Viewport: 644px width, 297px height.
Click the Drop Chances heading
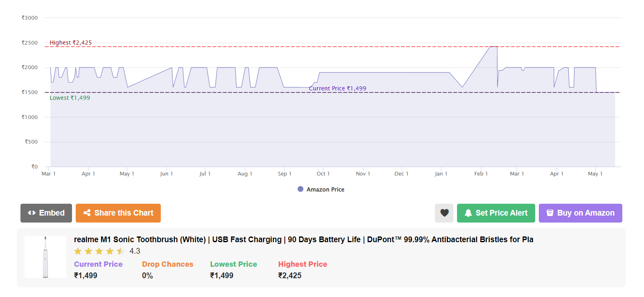[x=167, y=264]
